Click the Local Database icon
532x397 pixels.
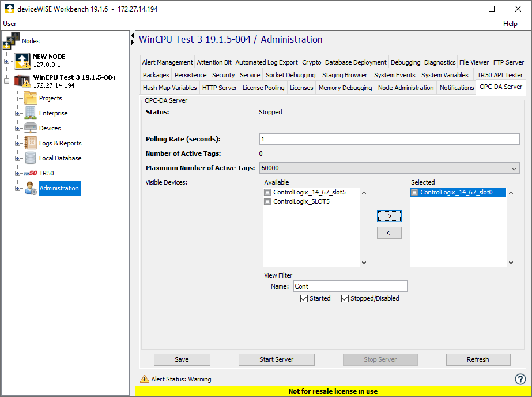click(31, 158)
